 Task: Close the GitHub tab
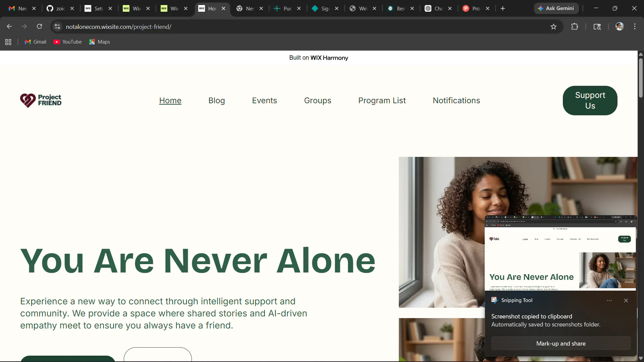(x=72, y=8)
